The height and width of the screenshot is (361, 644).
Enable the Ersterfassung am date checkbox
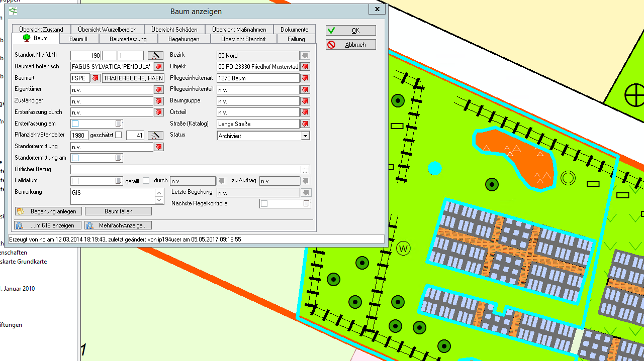[75, 124]
